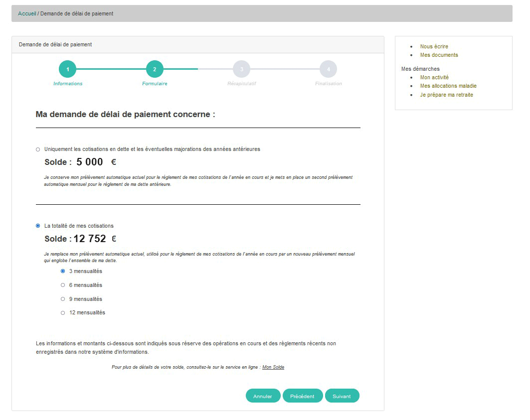Select the debt-only cotisations option
The width and height of the screenshot is (530, 420).
pyautogui.click(x=38, y=149)
